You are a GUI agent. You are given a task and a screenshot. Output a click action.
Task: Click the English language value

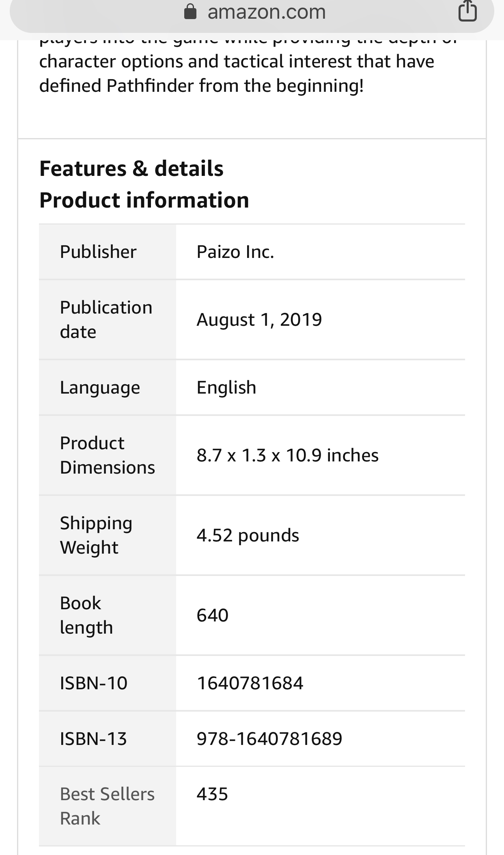226,387
